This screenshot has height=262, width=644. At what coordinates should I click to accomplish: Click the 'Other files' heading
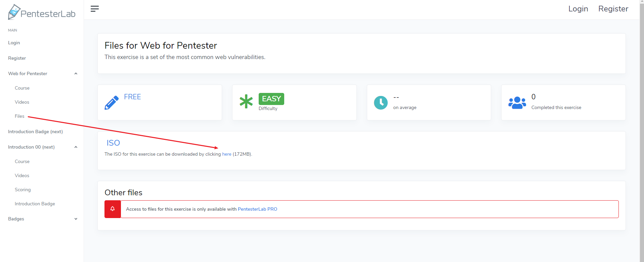(124, 193)
